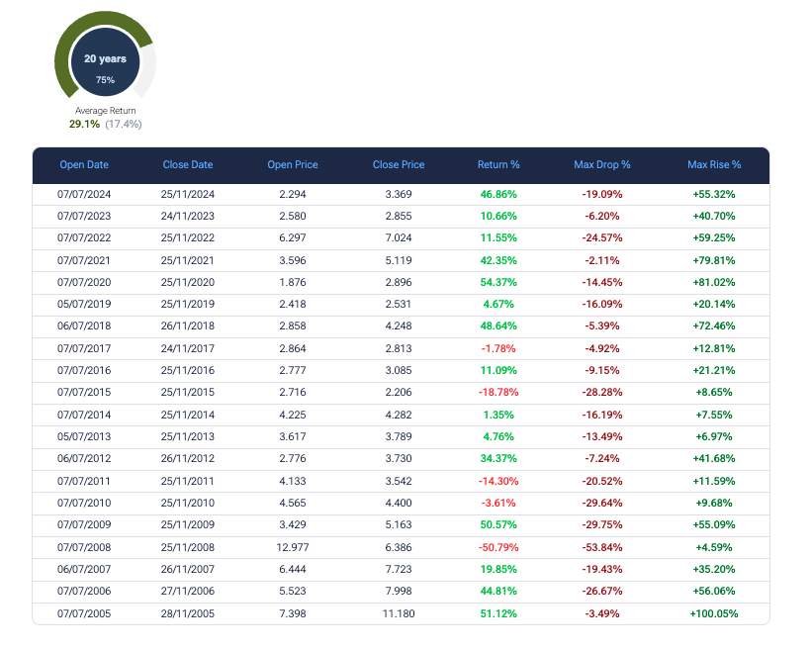The height and width of the screenshot is (651, 812).
Task: Select return value 50.57%
Action: pyautogui.click(x=498, y=524)
